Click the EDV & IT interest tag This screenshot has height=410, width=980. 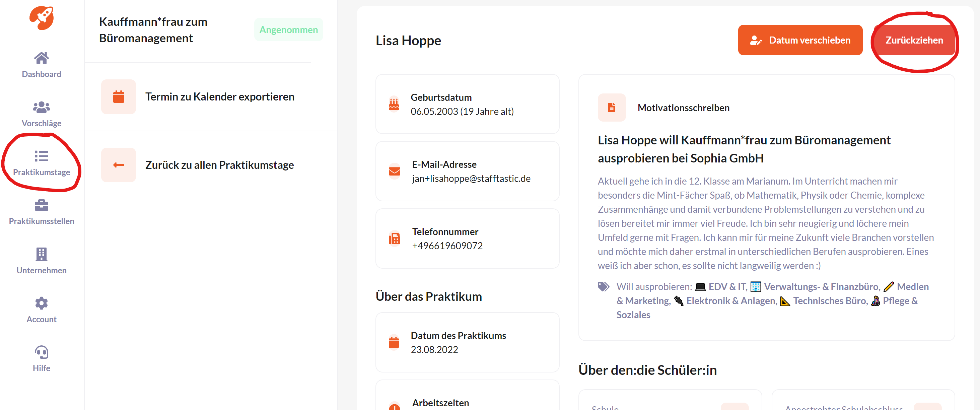(x=721, y=286)
